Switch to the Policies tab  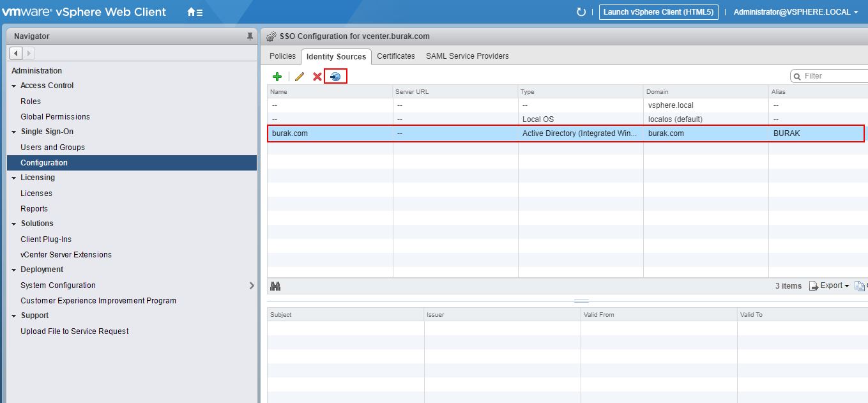click(282, 56)
